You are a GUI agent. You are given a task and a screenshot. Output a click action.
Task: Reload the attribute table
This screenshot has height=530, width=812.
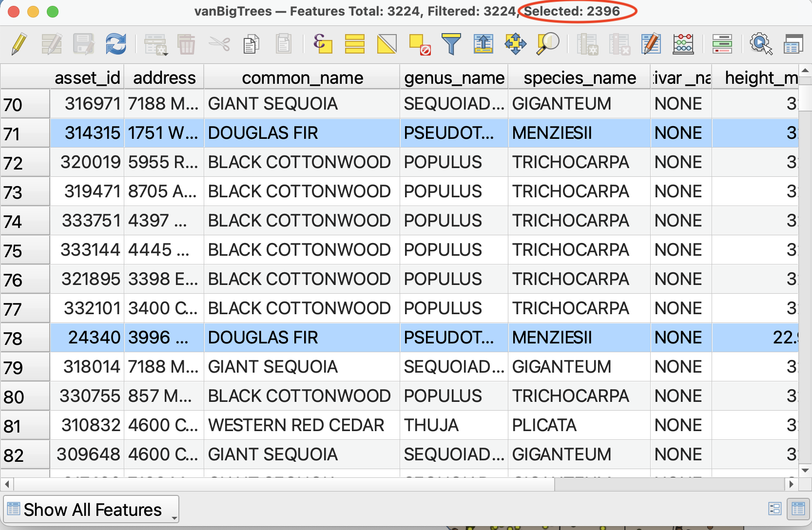[x=116, y=44]
